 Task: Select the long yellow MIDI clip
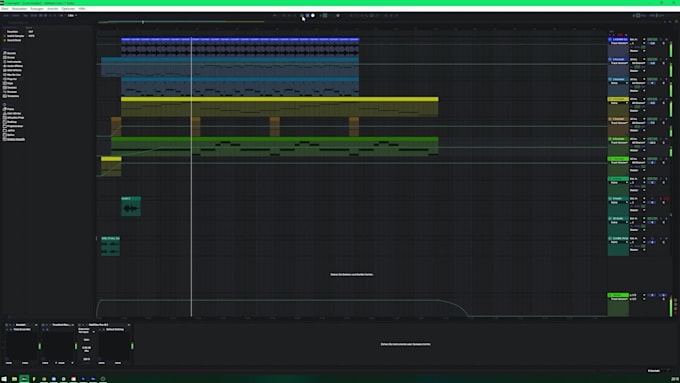click(x=280, y=106)
